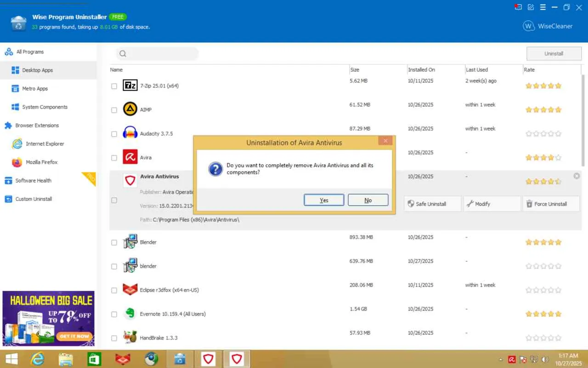This screenshot has width=588, height=368.
Task: Click the Eclipse r3dfox red fox icon in the list
Action: click(130, 290)
